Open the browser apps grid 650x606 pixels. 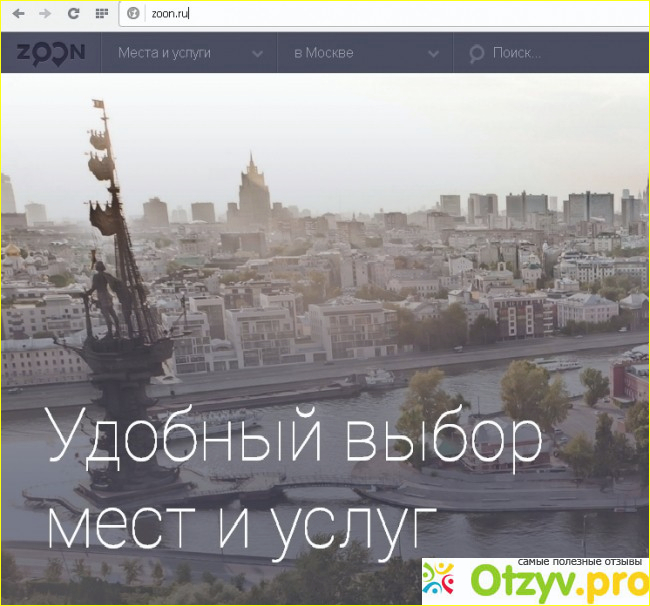101,14
